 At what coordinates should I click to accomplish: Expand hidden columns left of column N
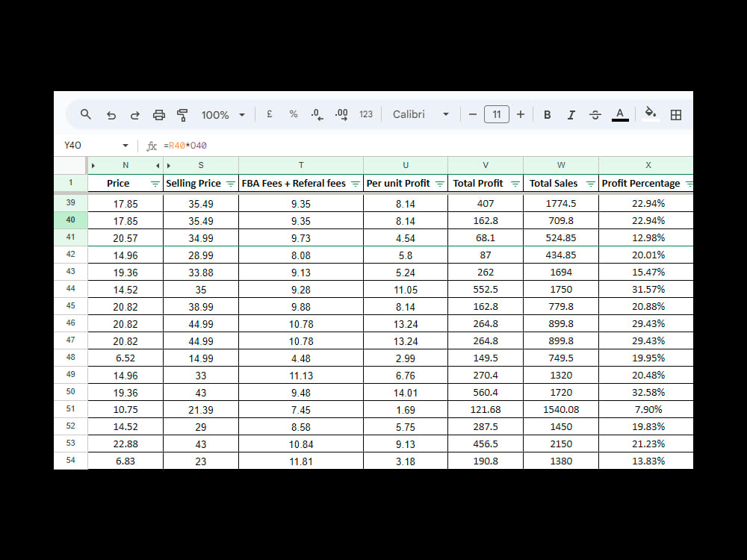(93, 166)
